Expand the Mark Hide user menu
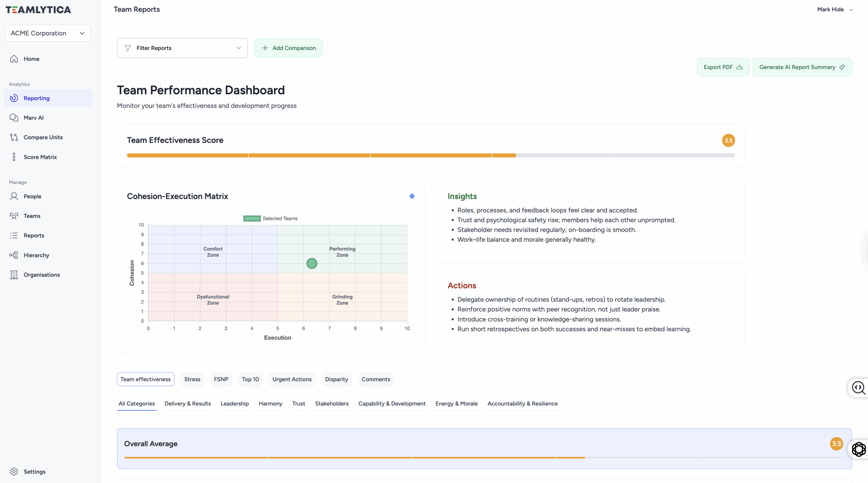868x483 pixels. [835, 9]
